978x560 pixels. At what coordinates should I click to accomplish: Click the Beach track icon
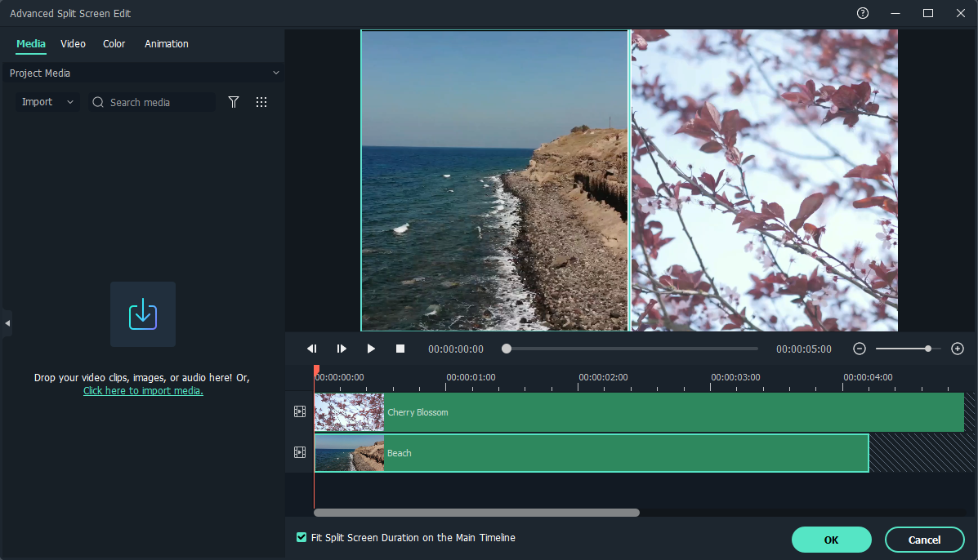pyautogui.click(x=300, y=452)
